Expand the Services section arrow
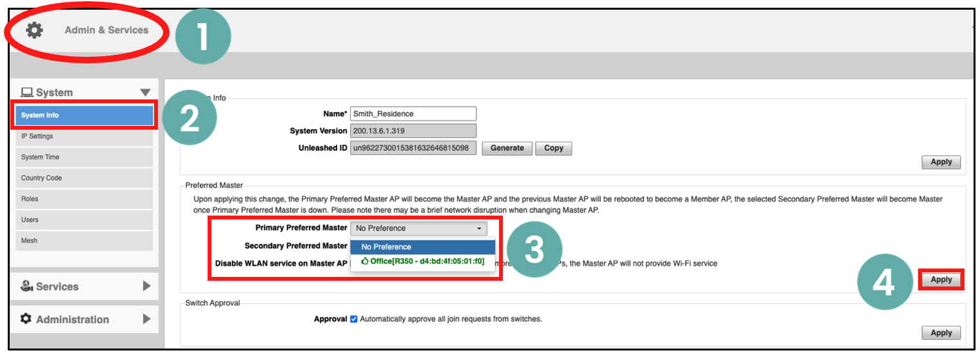 [146, 286]
